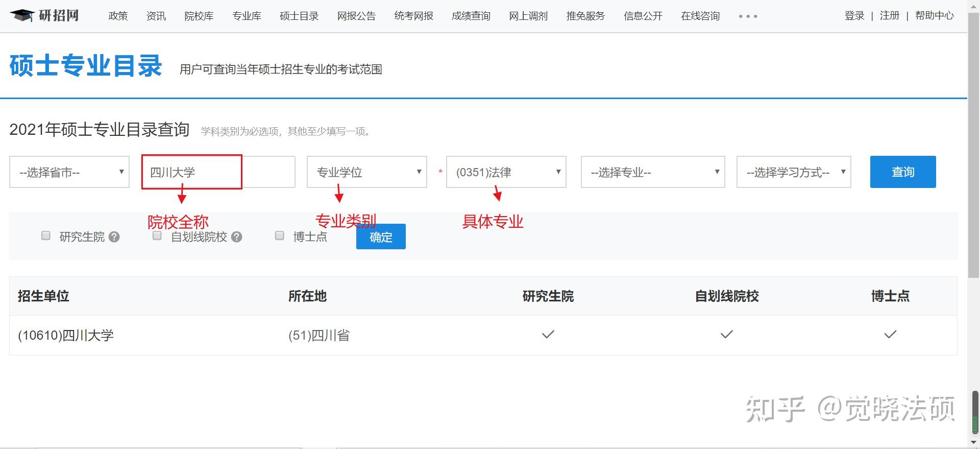Go to 院校库 in the navigation
The image size is (980, 449).
tap(199, 16)
